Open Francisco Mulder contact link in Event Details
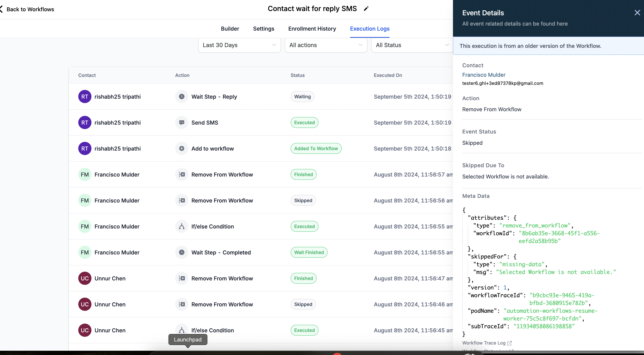Screen dimensions: 644x355 pos(484,75)
